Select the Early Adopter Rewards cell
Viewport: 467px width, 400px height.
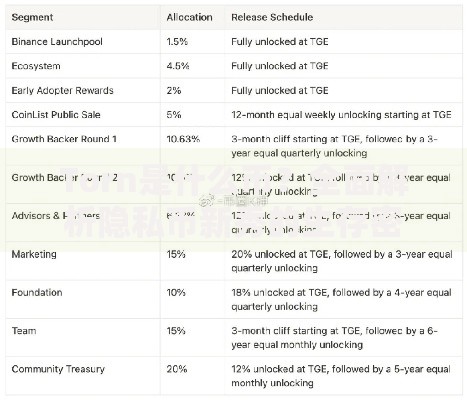pos(62,90)
